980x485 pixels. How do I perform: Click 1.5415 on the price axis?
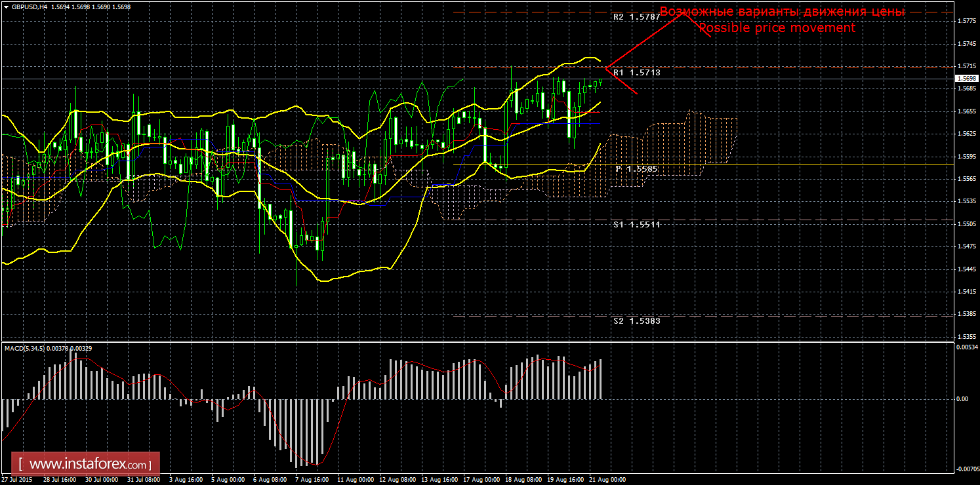click(966, 292)
